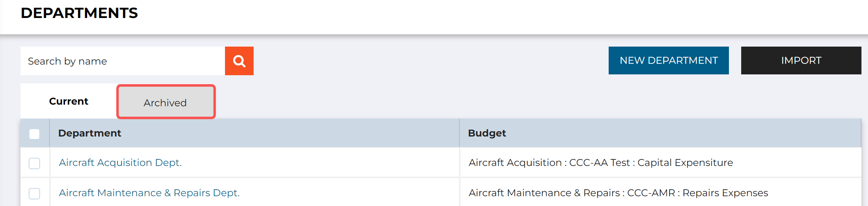Switch to the Archived tab
The image size is (868, 206).
166,102
